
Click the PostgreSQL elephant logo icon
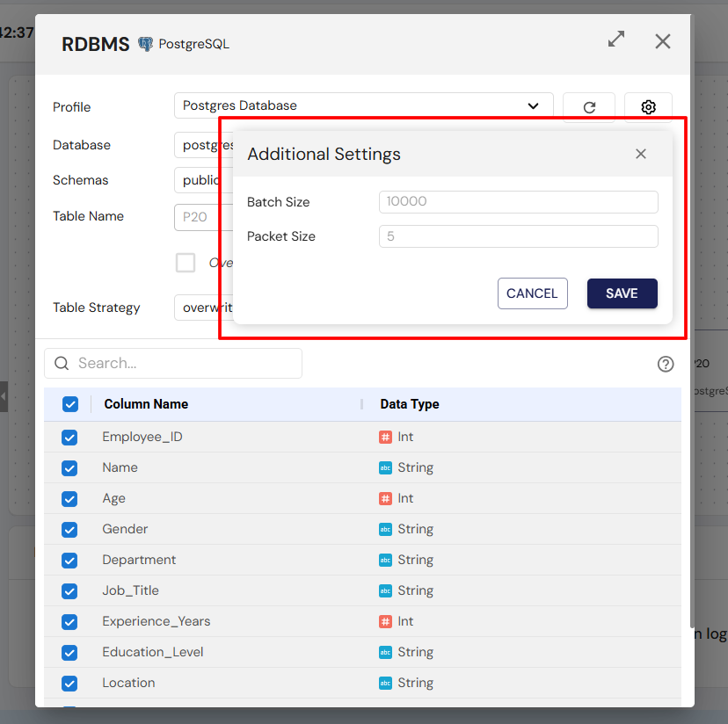pyautogui.click(x=146, y=44)
